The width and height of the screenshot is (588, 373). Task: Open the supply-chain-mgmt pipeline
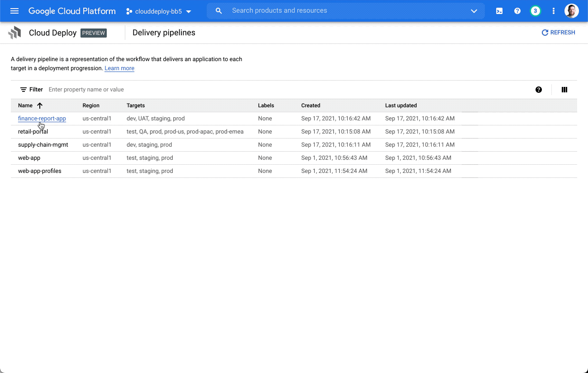click(x=43, y=145)
